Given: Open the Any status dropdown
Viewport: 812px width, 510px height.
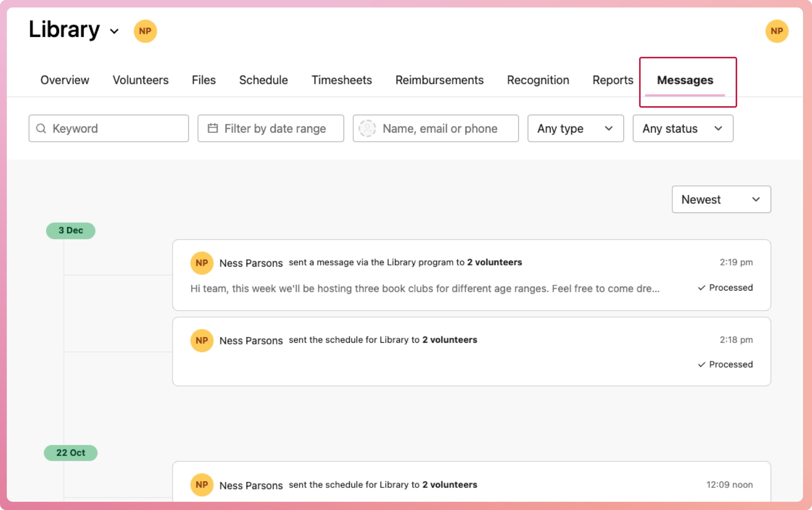Looking at the screenshot, I should coord(683,129).
